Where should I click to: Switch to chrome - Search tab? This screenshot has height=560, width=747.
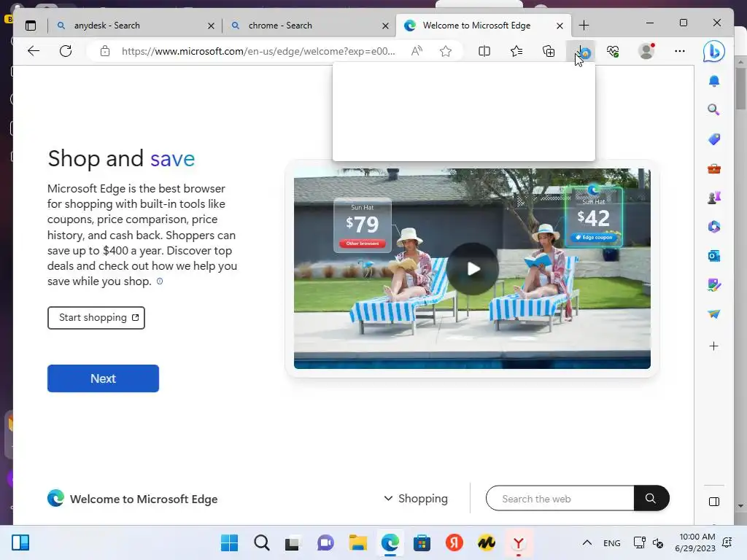[x=309, y=26]
